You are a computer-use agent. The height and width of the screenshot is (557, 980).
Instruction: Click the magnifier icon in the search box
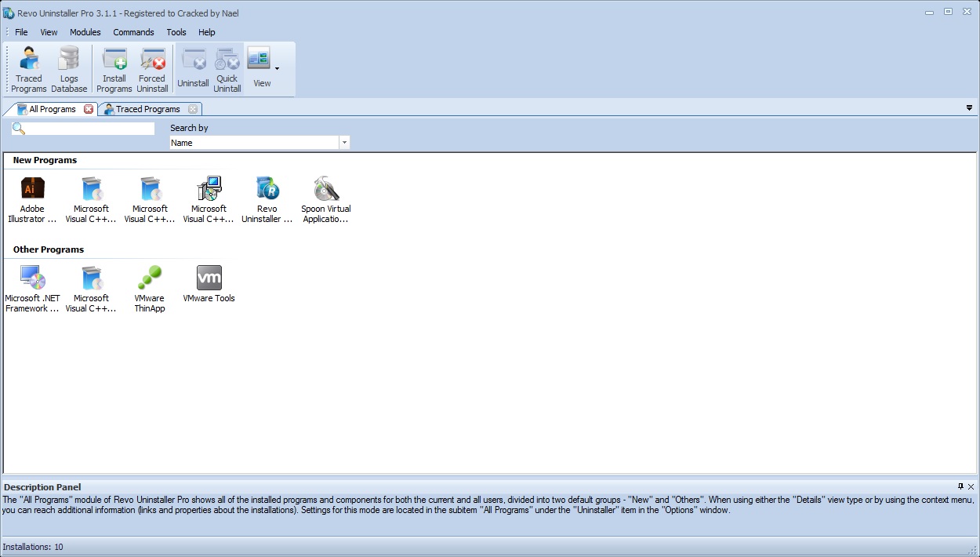click(19, 129)
